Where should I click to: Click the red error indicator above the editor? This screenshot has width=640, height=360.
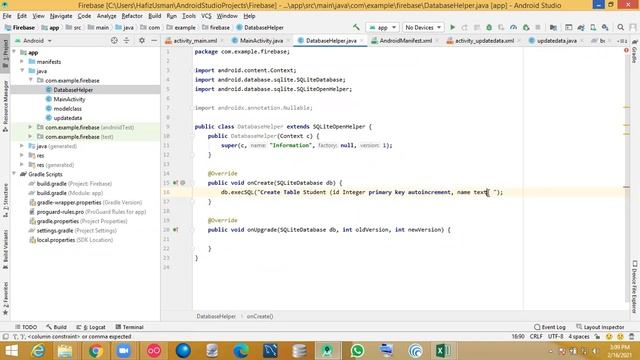(626, 51)
